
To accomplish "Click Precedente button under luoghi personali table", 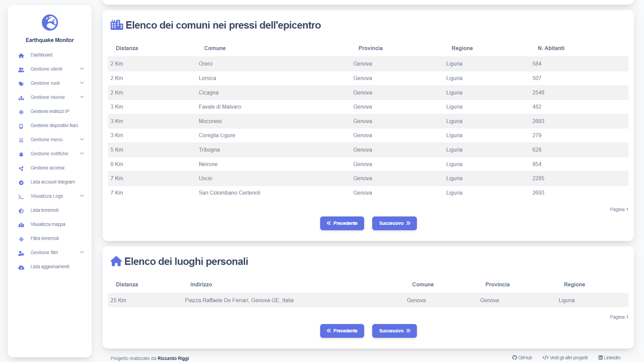I will 342,331.
